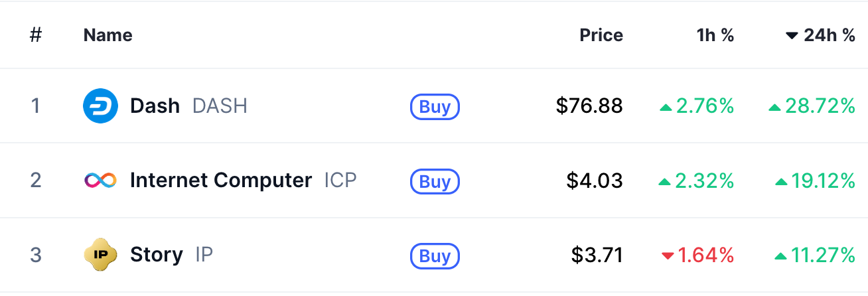
Task: Sort by the 1h % column header
Action: (x=715, y=36)
